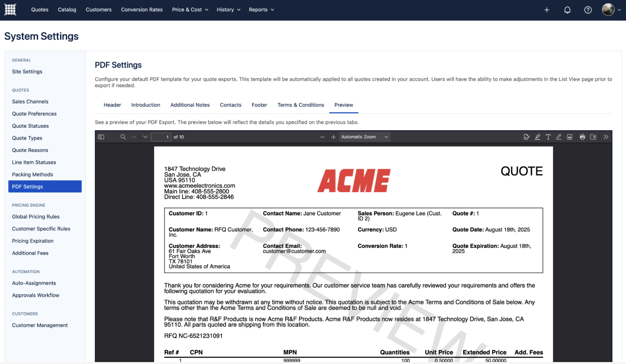Open Catalog in top navigation
Screen dimensions: 626x364
[67, 10]
